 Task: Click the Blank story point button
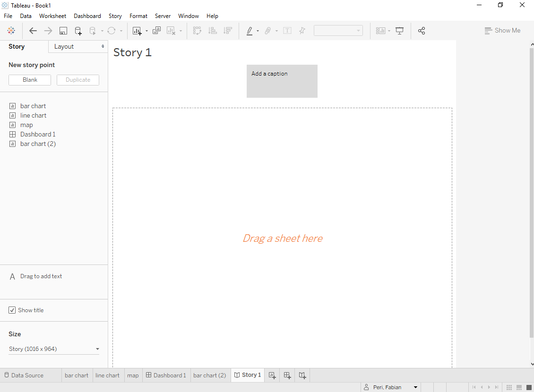[30, 80]
